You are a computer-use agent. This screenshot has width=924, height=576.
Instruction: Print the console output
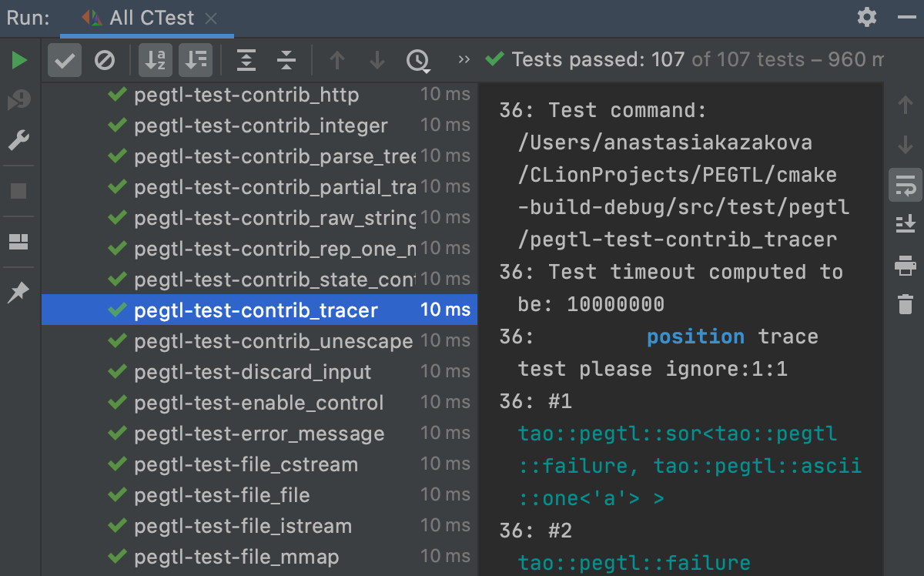(906, 266)
